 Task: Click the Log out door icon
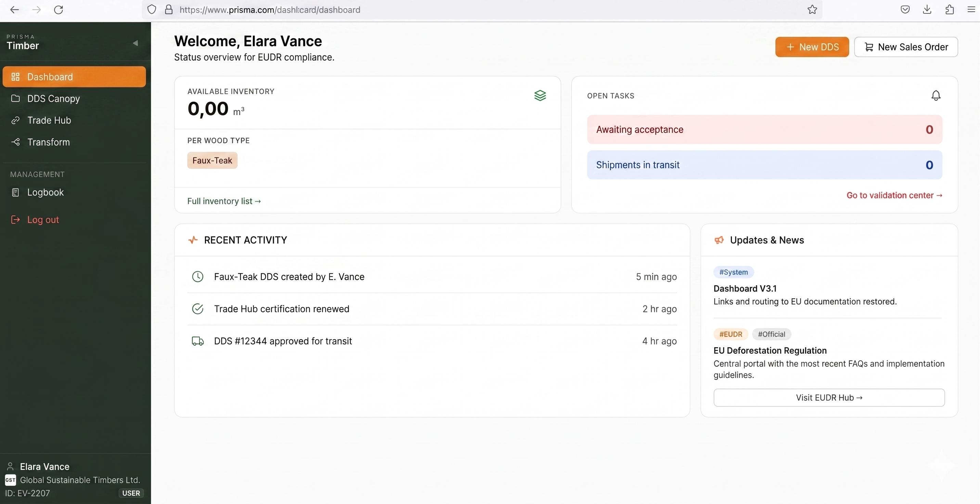tap(15, 219)
